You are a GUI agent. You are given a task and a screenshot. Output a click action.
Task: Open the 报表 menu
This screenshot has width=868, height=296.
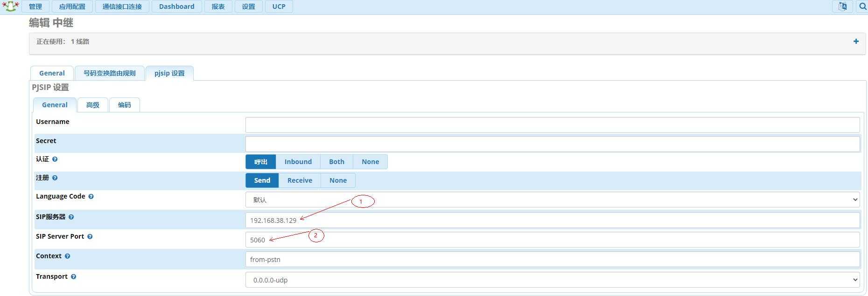tap(218, 7)
